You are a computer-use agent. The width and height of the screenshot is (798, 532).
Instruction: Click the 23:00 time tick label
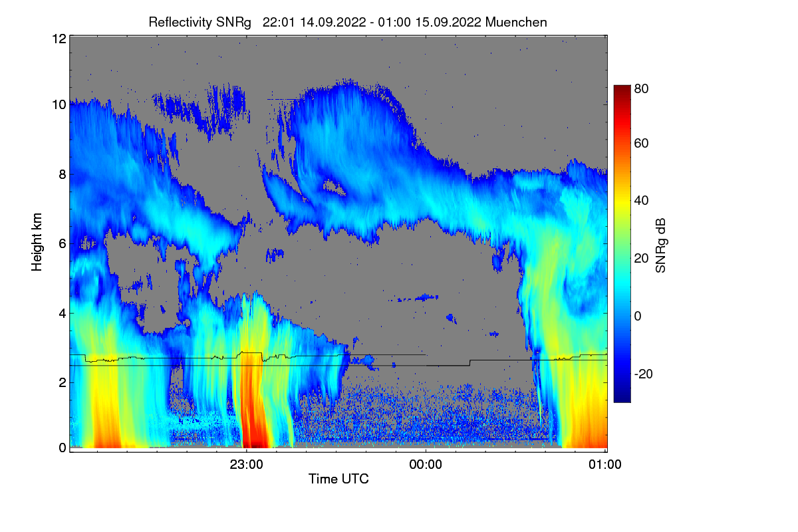pos(246,464)
